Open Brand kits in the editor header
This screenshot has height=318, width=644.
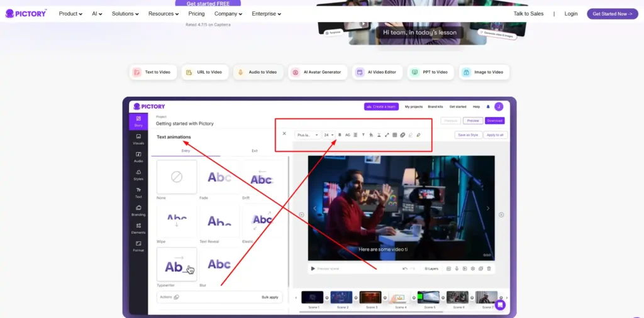coord(435,107)
